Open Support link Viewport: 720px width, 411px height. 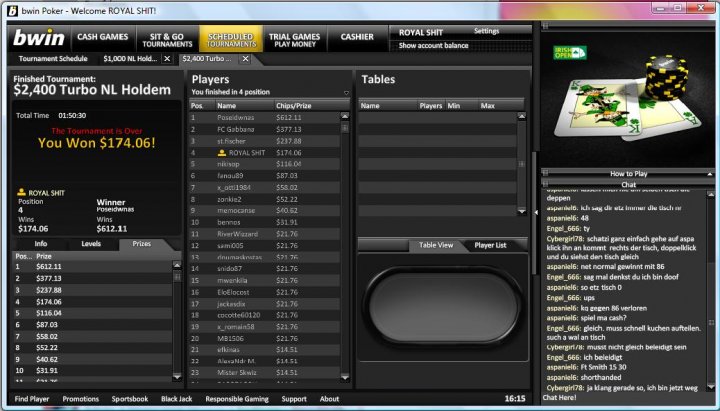pyautogui.click(x=294, y=399)
